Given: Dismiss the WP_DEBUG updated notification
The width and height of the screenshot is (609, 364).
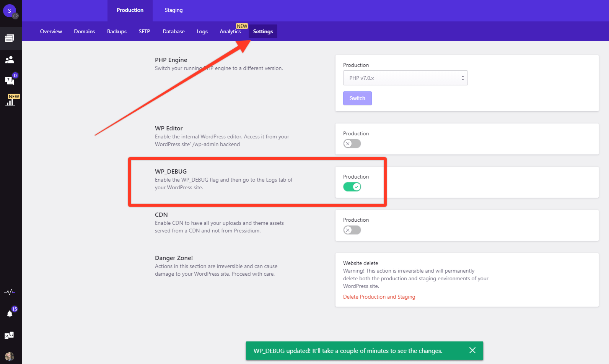Looking at the screenshot, I should [472, 350].
